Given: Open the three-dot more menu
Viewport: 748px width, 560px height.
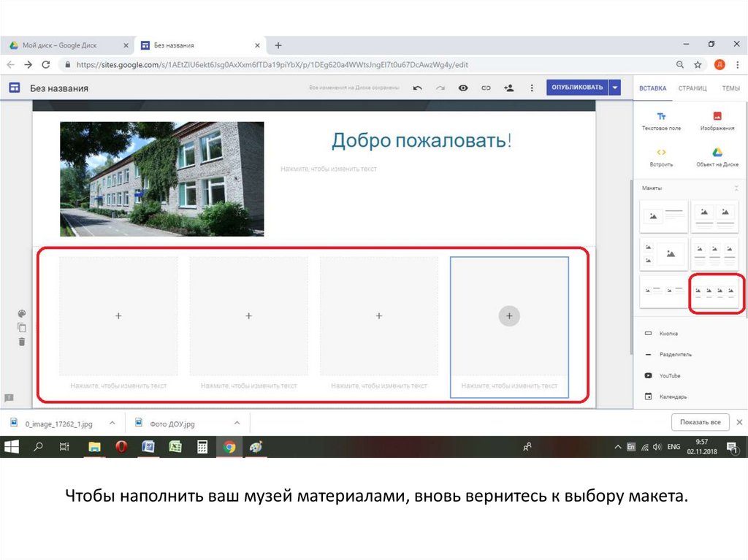Looking at the screenshot, I should point(531,88).
